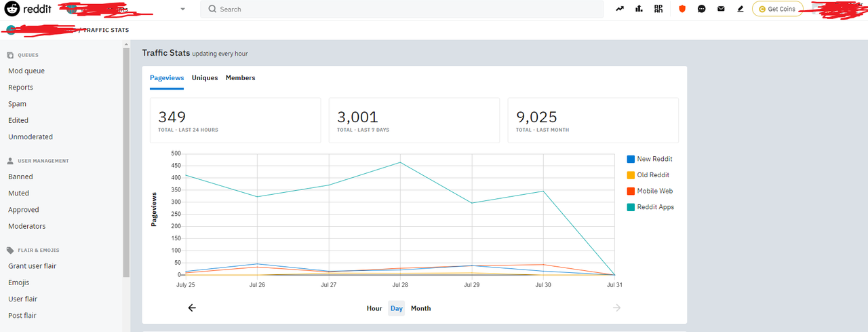Click the Reddit logo home link
Screen dimensions: 868x332
27,10
